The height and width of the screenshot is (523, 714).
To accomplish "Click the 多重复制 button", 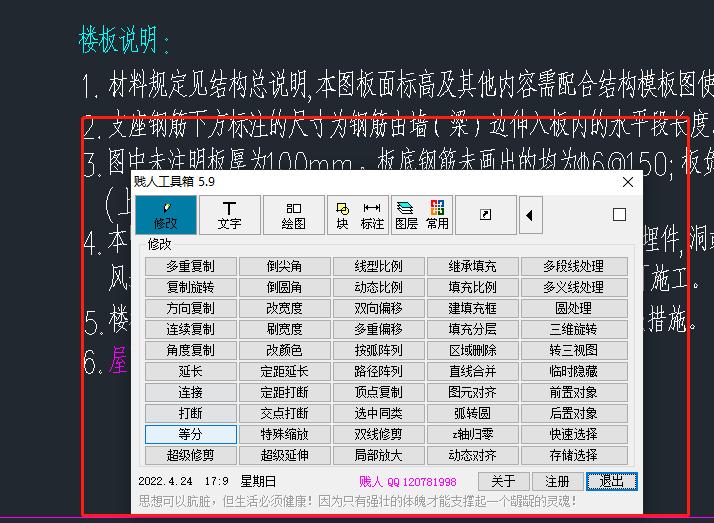I will [191, 266].
